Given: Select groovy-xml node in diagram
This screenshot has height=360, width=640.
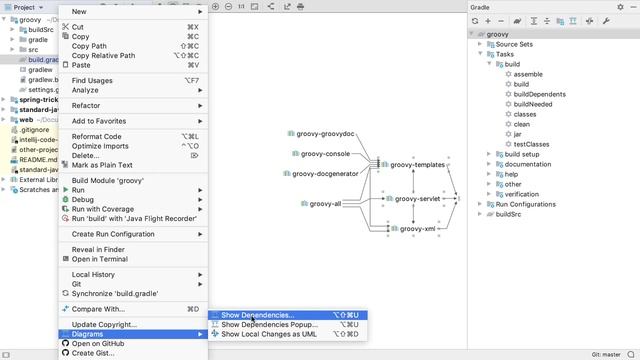Looking at the screenshot, I should 413,229.
